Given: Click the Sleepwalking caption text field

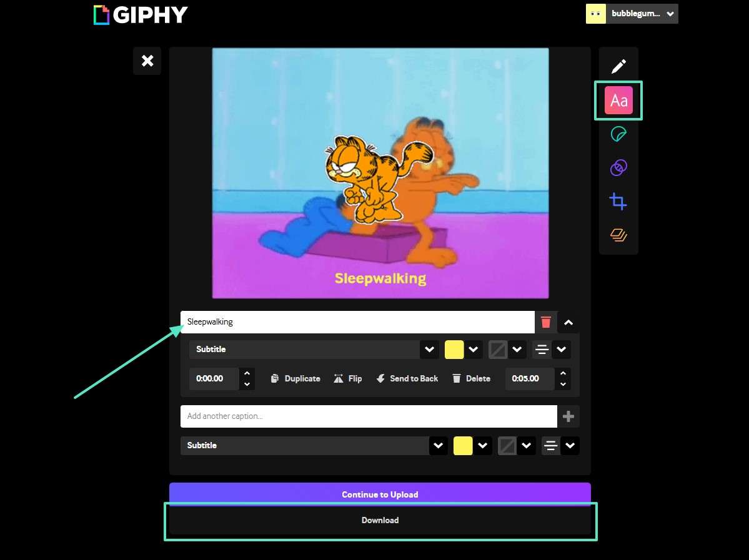Looking at the screenshot, I should [x=357, y=322].
